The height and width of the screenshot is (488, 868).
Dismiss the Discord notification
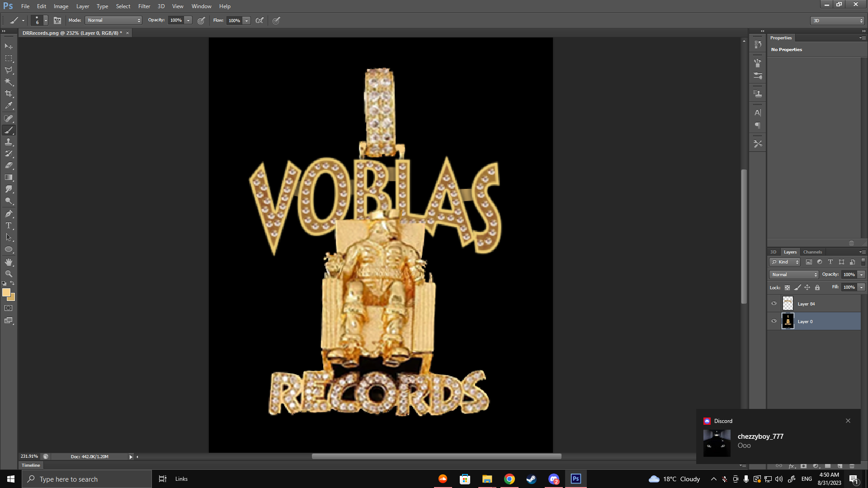[848, 421]
